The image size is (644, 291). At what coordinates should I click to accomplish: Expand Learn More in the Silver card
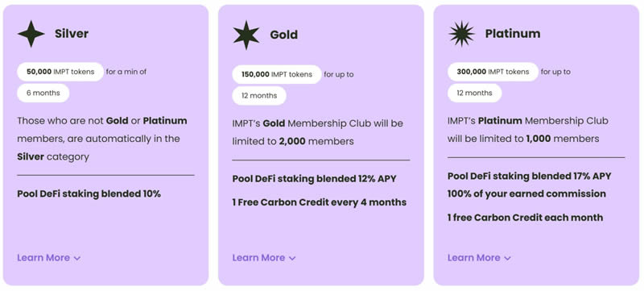49,258
